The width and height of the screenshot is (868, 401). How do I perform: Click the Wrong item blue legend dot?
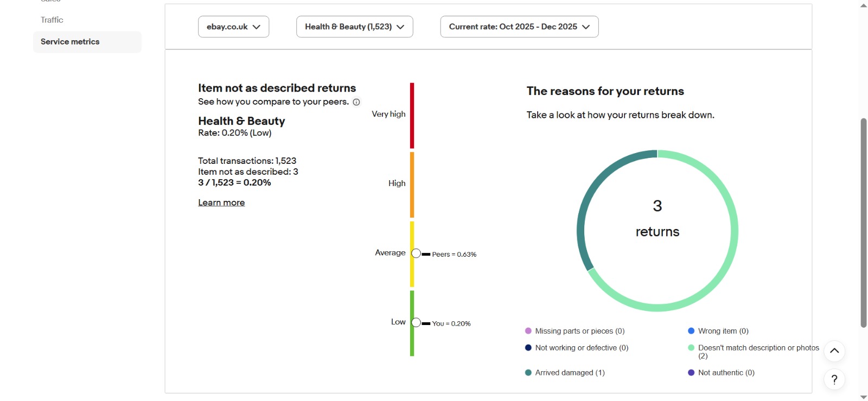[691, 331]
